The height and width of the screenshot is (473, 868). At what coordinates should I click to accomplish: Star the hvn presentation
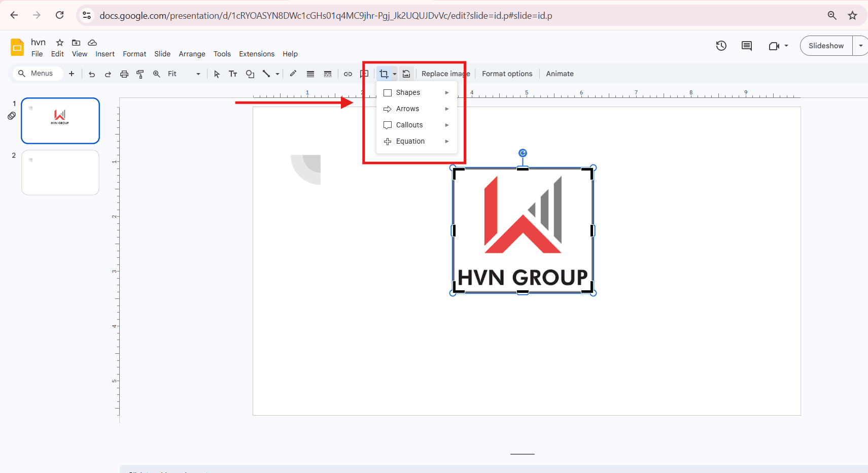(60, 43)
